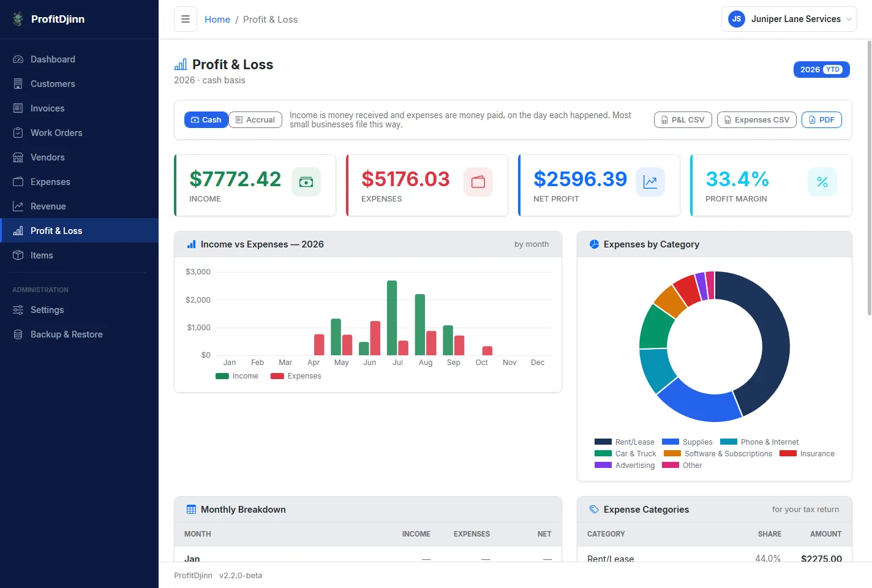
Task: Click the table icon beside Monthly Breakdown
Action: [x=191, y=510]
